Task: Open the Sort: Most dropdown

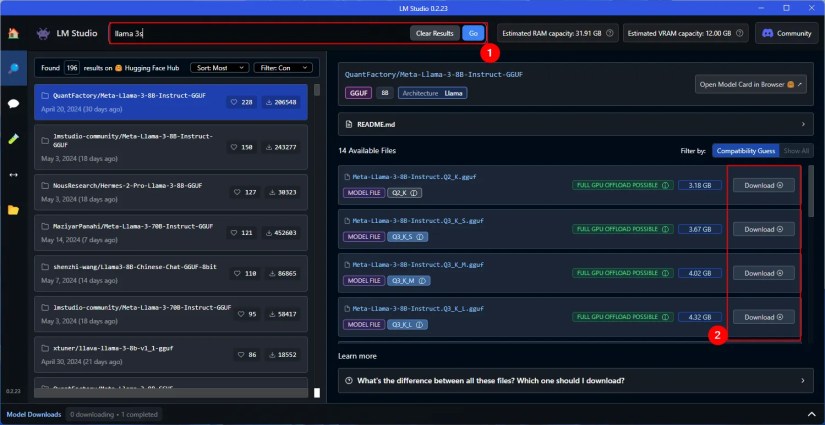Action: pos(220,68)
